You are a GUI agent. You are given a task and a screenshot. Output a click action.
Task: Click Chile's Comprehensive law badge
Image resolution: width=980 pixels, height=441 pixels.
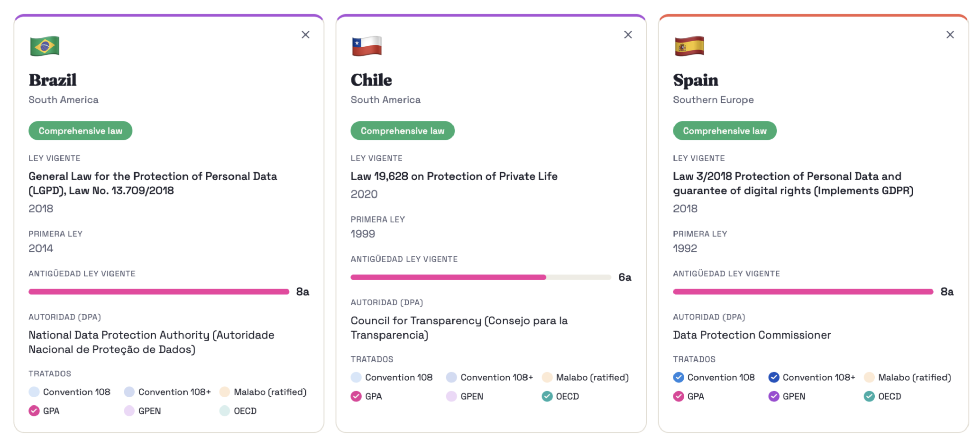[402, 131]
